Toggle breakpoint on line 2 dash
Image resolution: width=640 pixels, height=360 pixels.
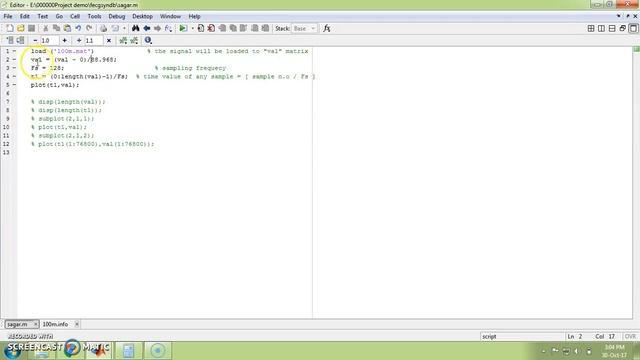click(14, 60)
